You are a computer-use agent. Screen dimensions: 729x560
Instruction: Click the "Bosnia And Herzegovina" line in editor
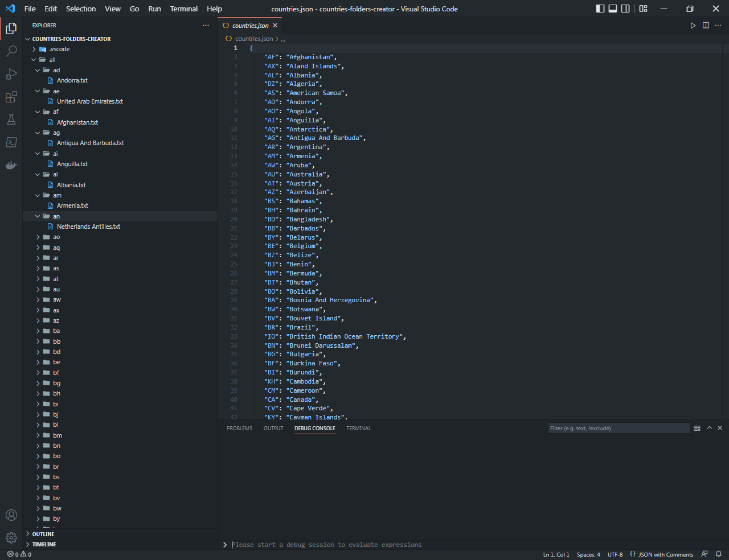pos(321,300)
